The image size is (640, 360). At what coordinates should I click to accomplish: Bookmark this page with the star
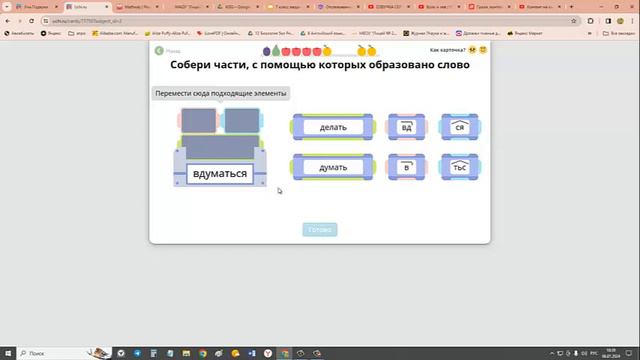coord(573,21)
